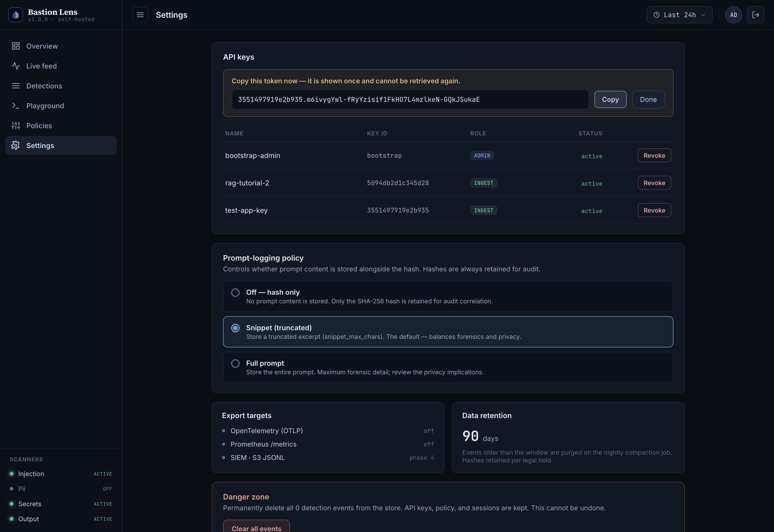Click the Live feed pulse icon

(16, 66)
